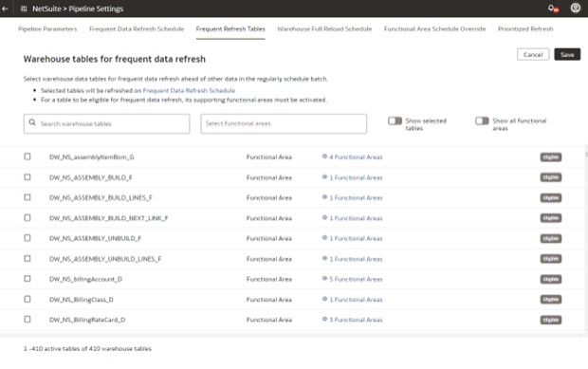The image size is (588, 369).
Task: Click eye icon on DW_NS_ASSEMBLY_BUILD_NEXT_LINK_F row
Action: (x=324, y=217)
